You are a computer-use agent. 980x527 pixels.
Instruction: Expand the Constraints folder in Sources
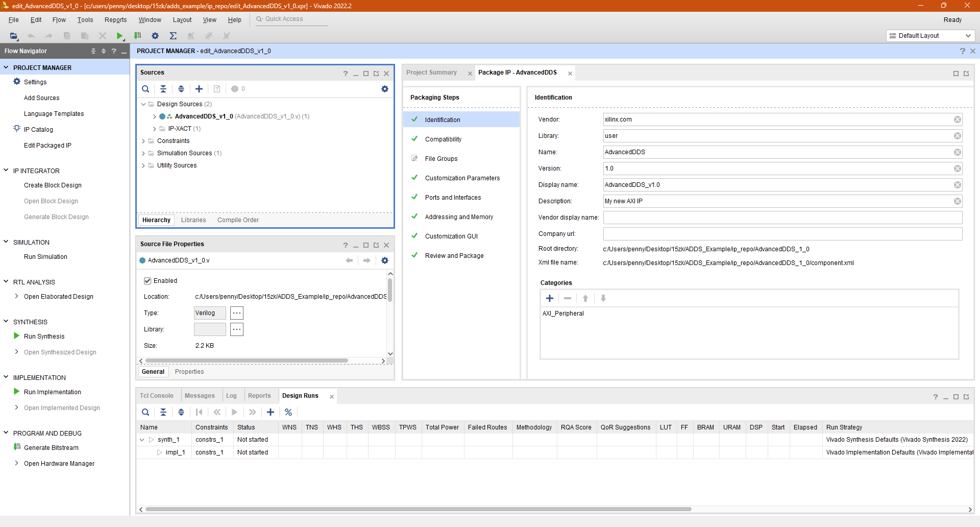pos(143,141)
